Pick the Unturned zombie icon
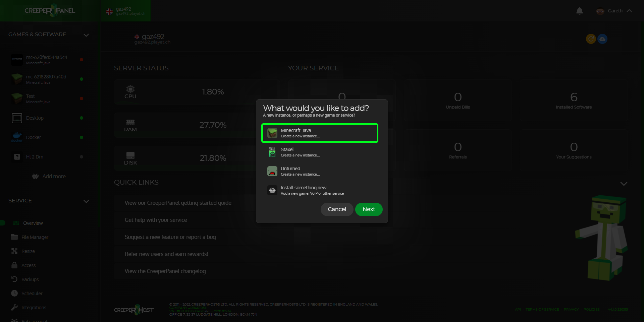The width and height of the screenshot is (644, 322). point(272,171)
